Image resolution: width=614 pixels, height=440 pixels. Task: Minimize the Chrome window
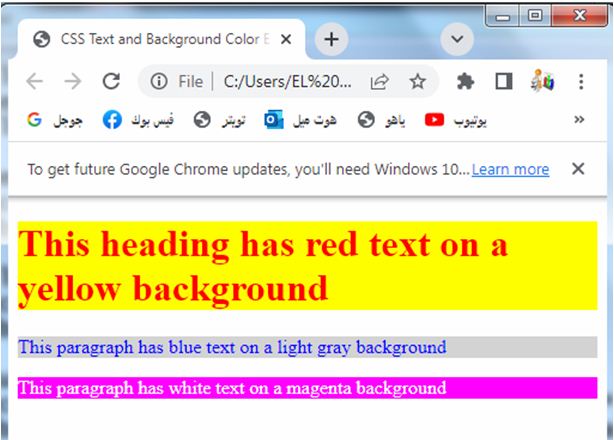click(x=503, y=16)
